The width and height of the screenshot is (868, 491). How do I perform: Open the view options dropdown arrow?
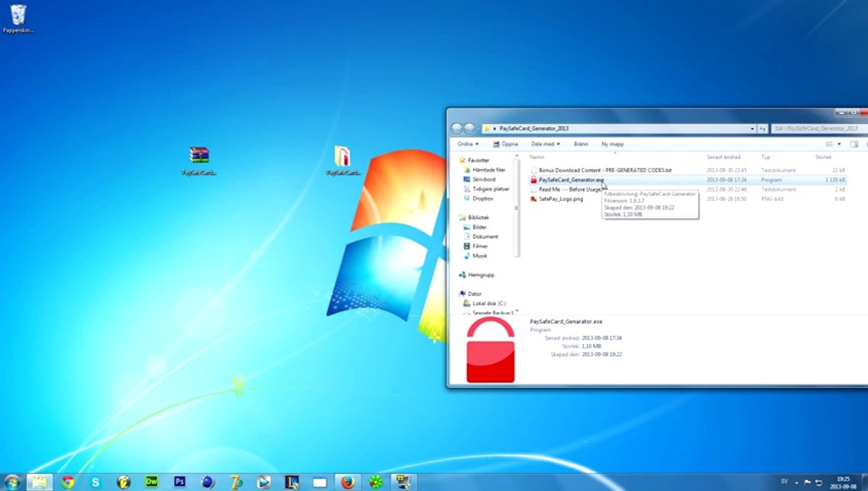(x=839, y=144)
